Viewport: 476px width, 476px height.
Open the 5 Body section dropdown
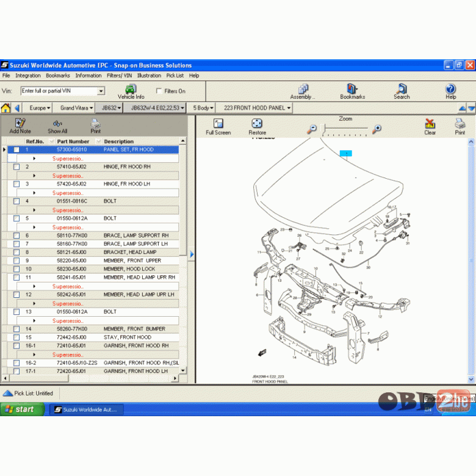point(203,108)
